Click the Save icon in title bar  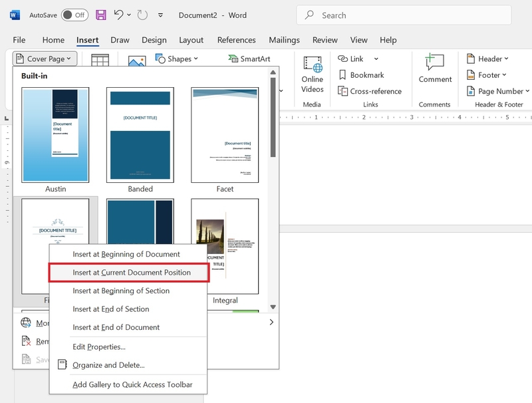[101, 15]
